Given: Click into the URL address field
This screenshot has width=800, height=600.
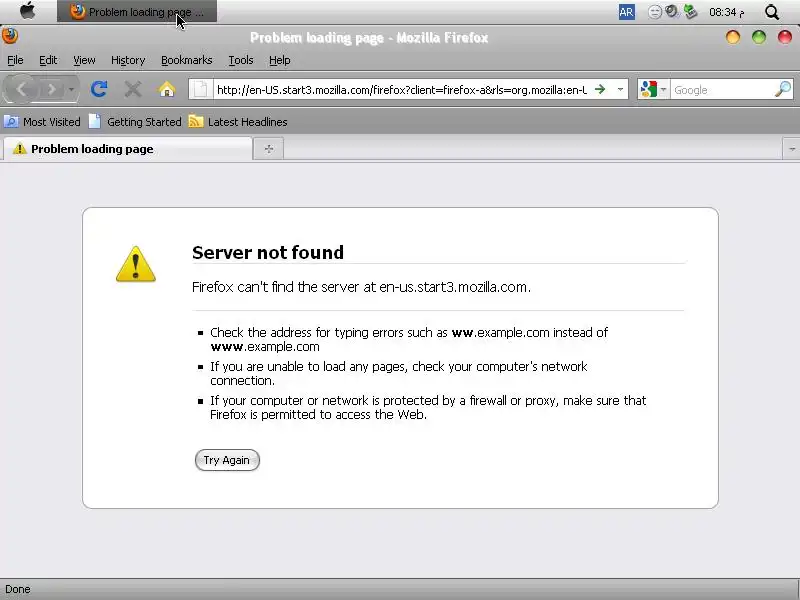Looking at the screenshot, I should tap(402, 90).
